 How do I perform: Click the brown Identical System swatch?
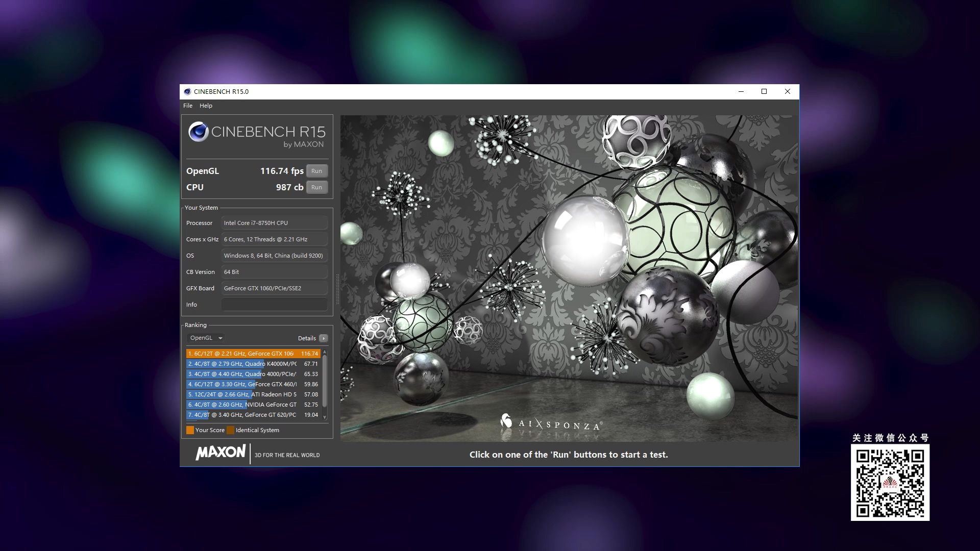coord(230,430)
